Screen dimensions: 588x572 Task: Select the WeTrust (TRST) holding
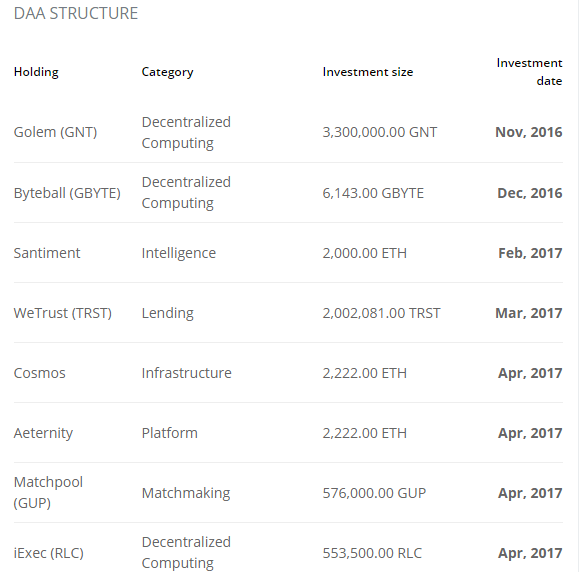tap(63, 313)
